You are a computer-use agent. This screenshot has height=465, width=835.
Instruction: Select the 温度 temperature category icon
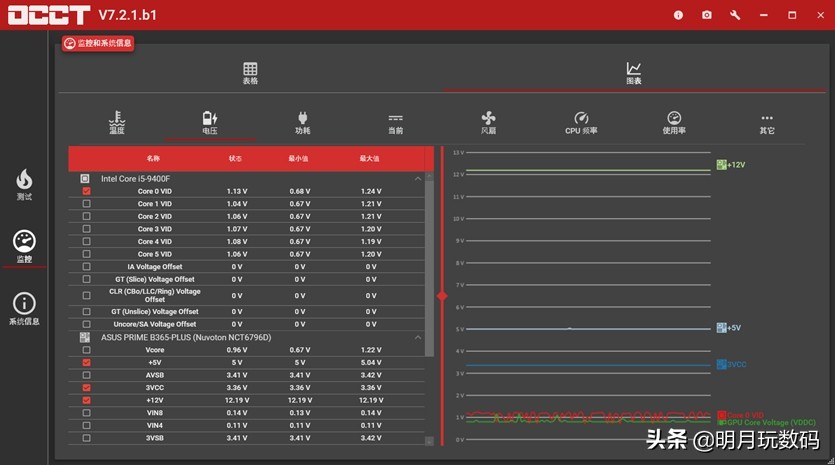pos(117,122)
